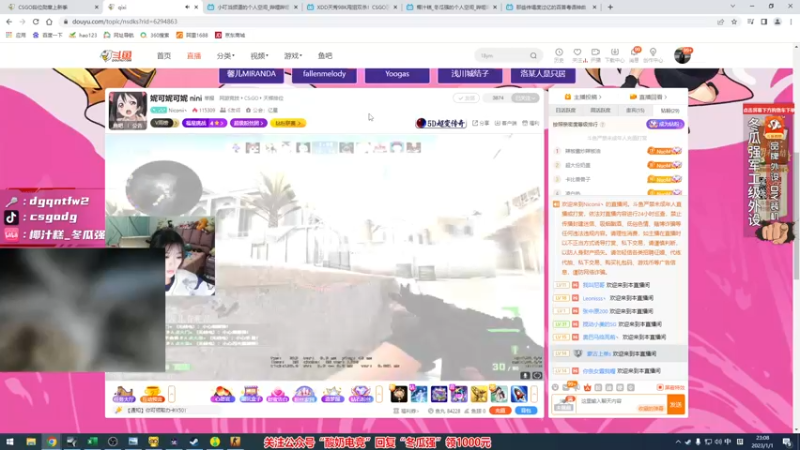The height and width of the screenshot is (450, 800).
Task: Click the purple 4-star badge pill
Action: pos(204,123)
